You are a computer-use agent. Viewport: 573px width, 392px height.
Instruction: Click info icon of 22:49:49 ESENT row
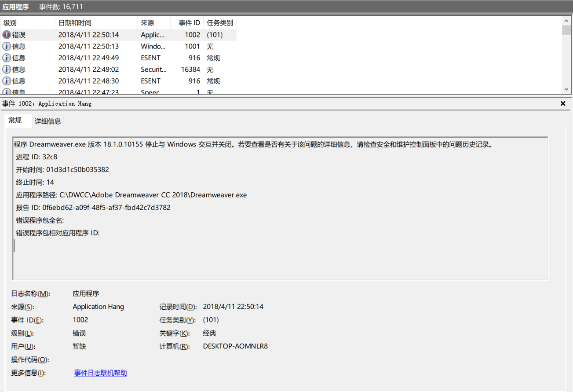pyautogui.click(x=7, y=58)
